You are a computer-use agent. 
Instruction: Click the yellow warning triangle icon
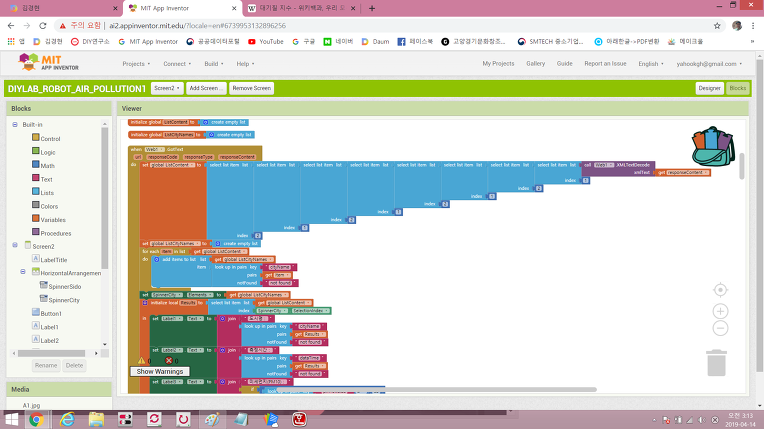coord(141,361)
